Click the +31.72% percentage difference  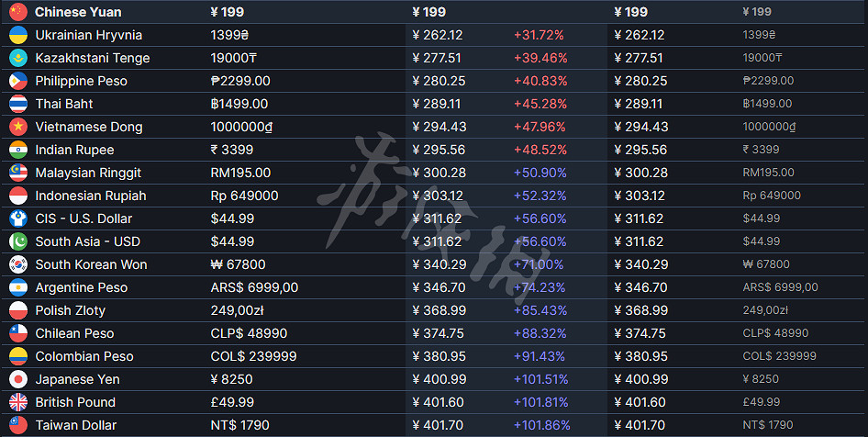539,35
